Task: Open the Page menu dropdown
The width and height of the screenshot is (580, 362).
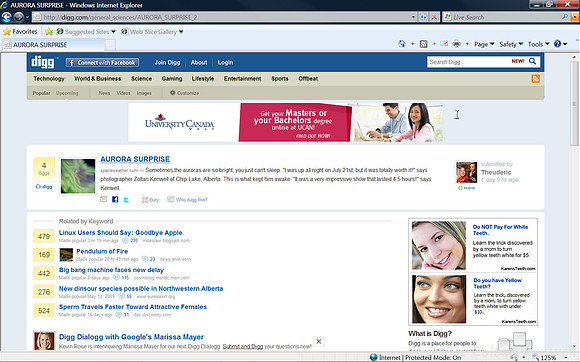Action: [484, 44]
